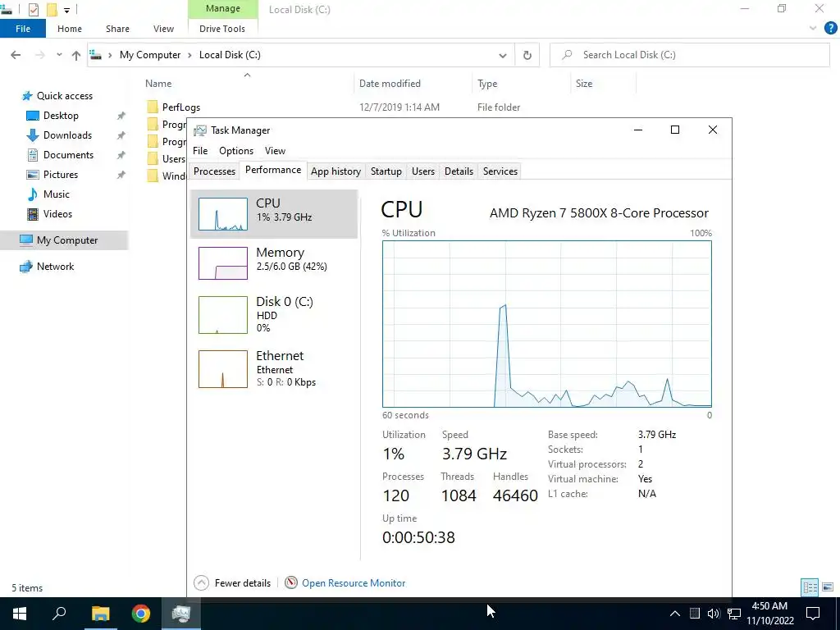Image resolution: width=840 pixels, height=630 pixels.
Task: Open Music in the navigation pane
Action: [57, 194]
